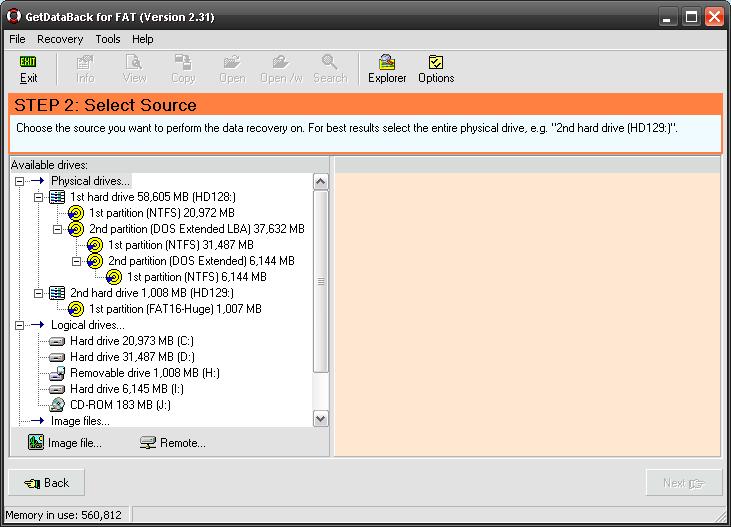Select the Logical drives... label
This screenshot has height=527, width=731.
pos(88,325)
